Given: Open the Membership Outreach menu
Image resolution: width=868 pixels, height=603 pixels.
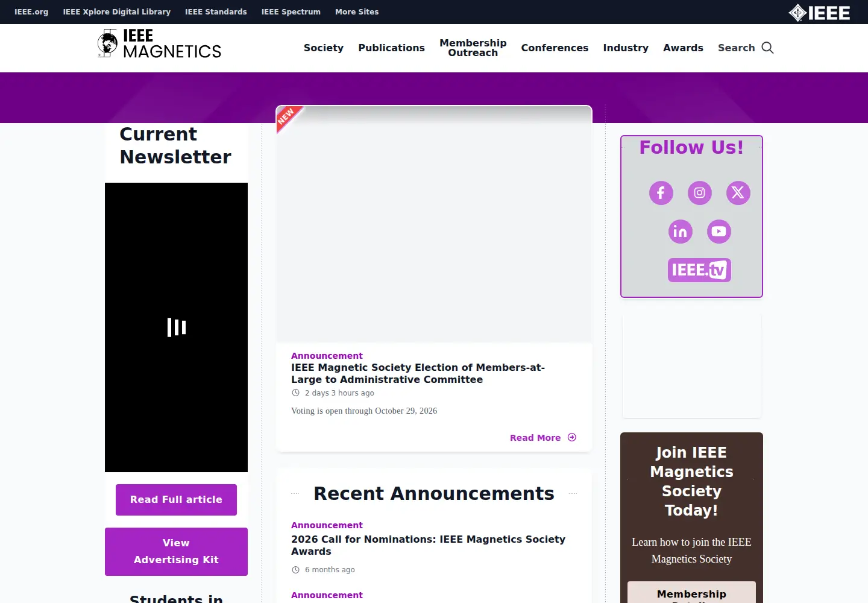Looking at the screenshot, I should [x=473, y=48].
